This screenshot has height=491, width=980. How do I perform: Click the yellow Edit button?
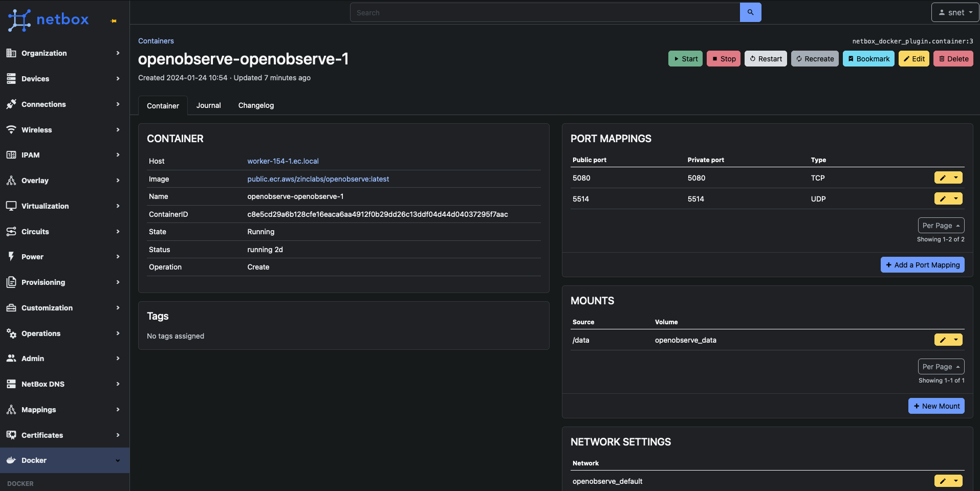pos(913,59)
